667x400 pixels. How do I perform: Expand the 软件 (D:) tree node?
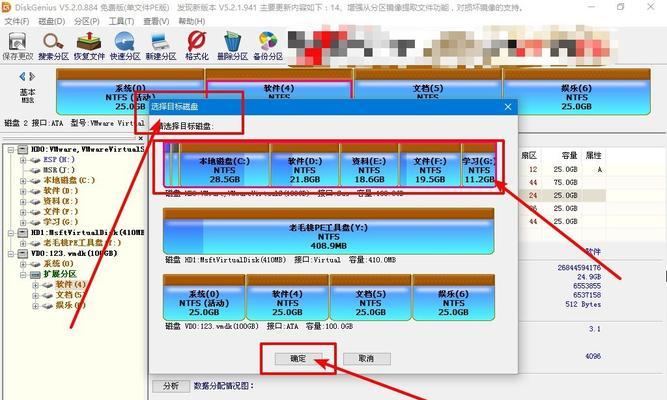pyautogui.click(x=23, y=191)
